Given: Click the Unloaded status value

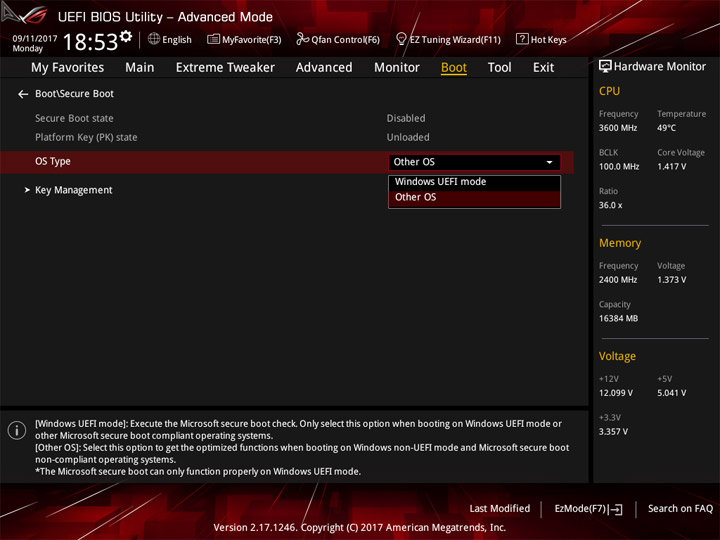Looking at the screenshot, I should tap(408, 137).
